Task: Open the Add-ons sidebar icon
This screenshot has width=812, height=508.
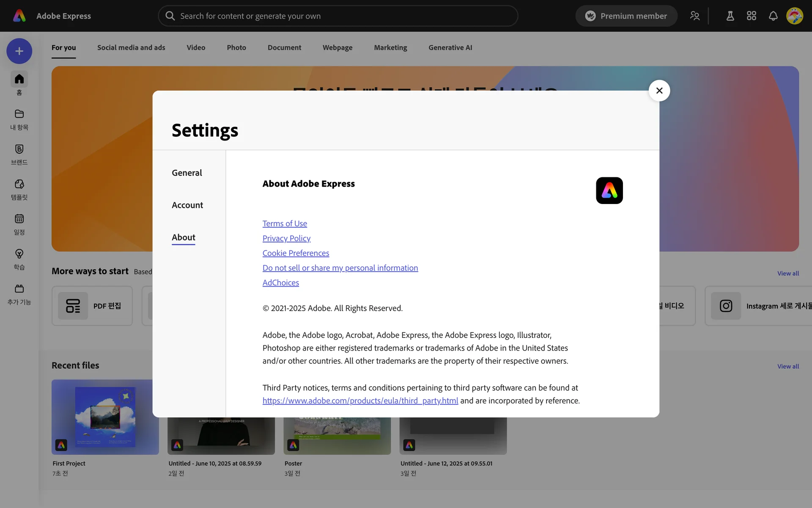Action: (x=19, y=289)
